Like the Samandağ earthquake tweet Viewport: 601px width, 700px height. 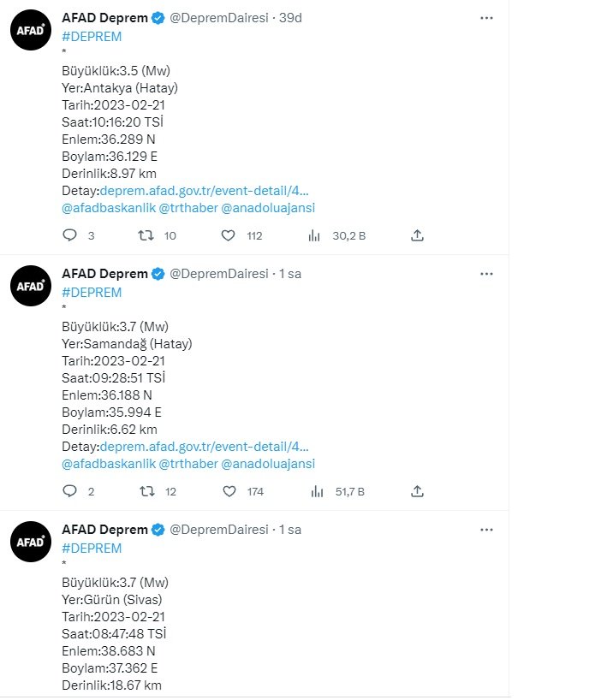pyautogui.click(x=229, y=491)
